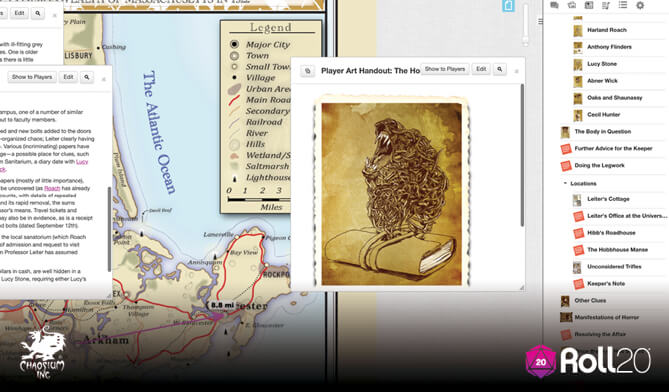Screen dimensions: 669x392
Task: Open the Hibb's Roadhouse handout
Action: [611, 233]
